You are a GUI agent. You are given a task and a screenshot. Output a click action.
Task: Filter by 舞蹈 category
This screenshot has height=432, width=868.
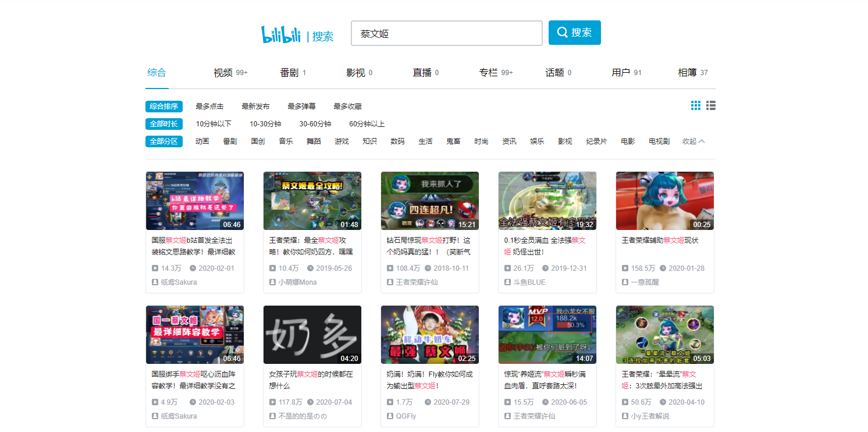tap(314, 141)
